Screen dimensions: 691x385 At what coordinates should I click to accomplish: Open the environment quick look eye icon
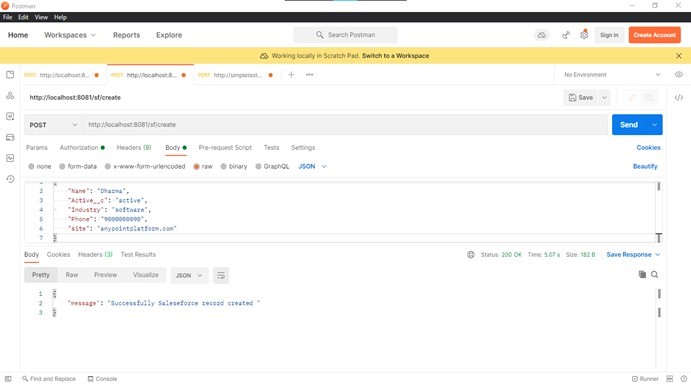(x=679, y=74)
